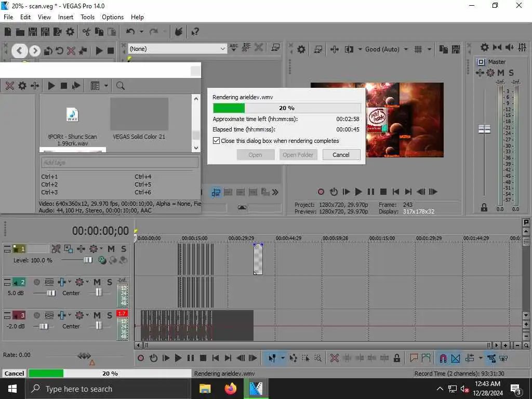
Task: Click the Copy icon in the toolbar
Action: click(99, 32)
